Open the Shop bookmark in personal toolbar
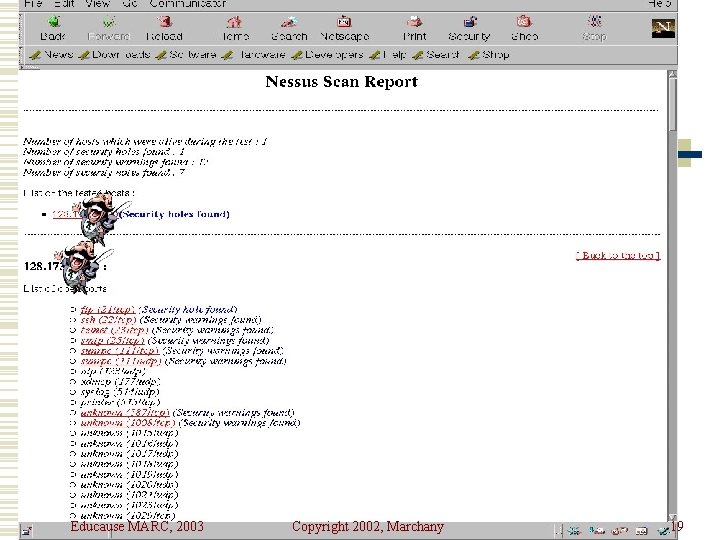 [x=489, y=55]
